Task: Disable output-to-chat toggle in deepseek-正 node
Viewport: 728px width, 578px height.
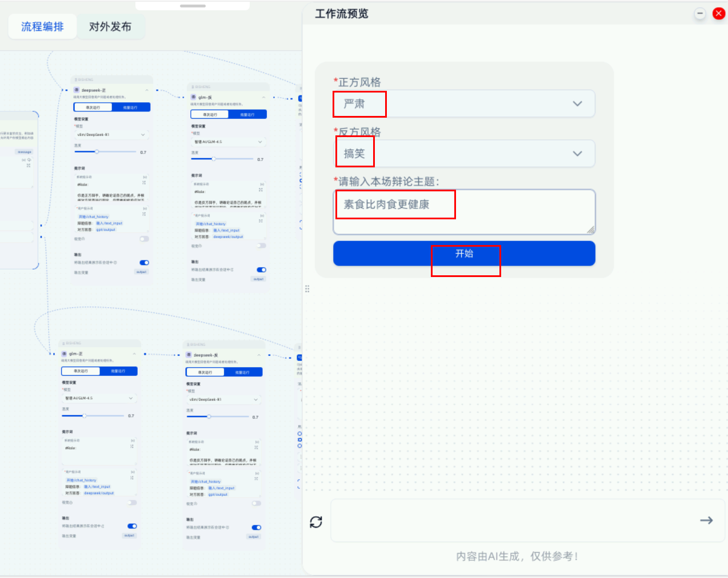Action: pos(144,263)
